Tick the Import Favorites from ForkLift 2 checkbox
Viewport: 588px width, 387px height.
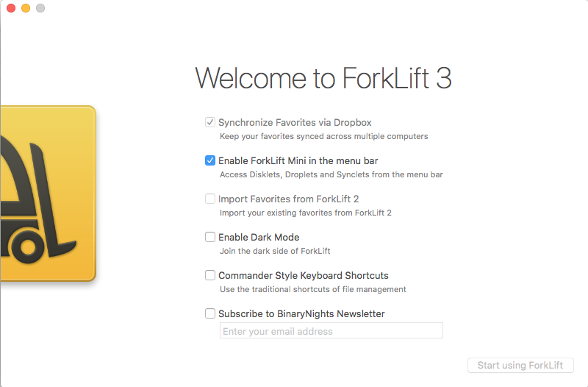(x=210, y=199)
